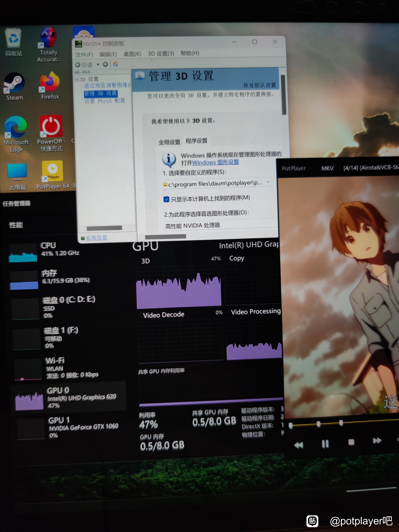Image resolution: width=399 pixels, height=532 pixels.
Task: Open the 桌面(K) menu
Action: point(132,54)
